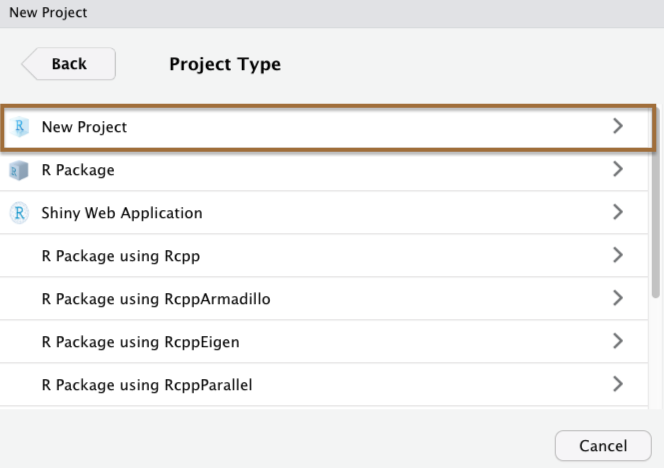Open the chevron for R Package using Rcpp
The height and width of the screenshot is (468, 664).
click(x=618, y=255)
